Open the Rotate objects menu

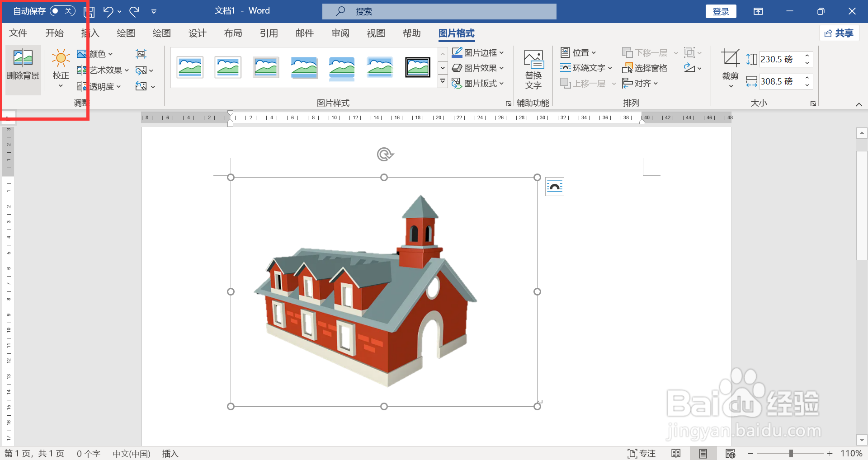693,68
